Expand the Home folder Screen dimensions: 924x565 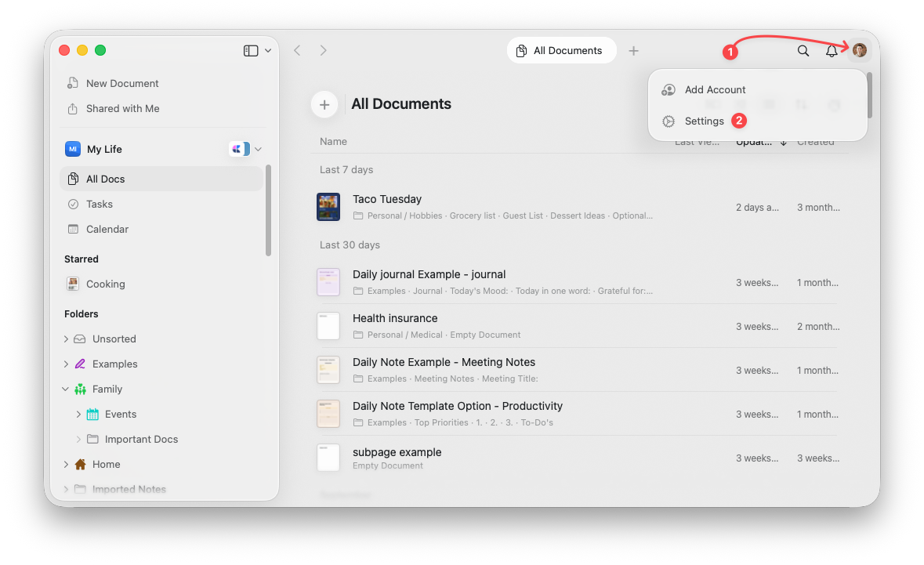tap(66, 464)
